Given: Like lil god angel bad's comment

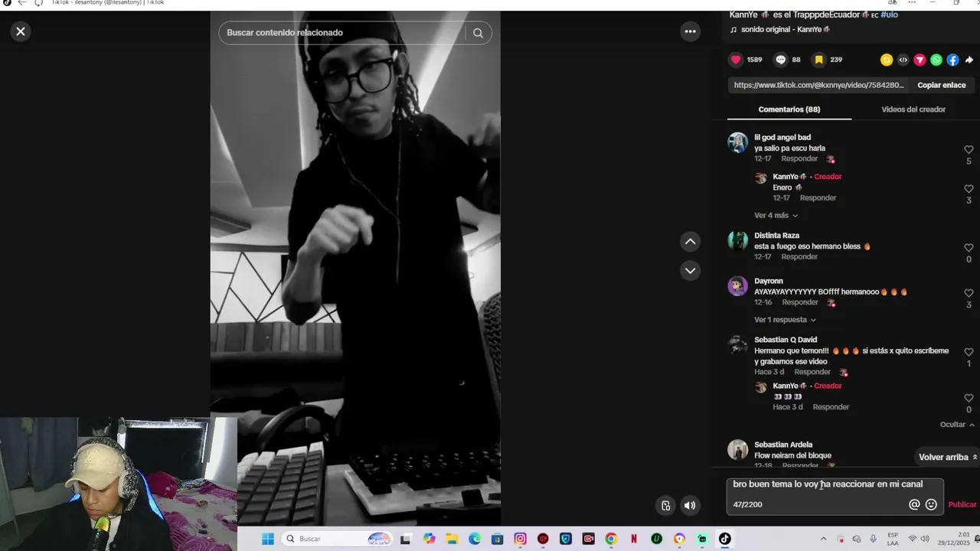Looking at the screenshot, I should tap(969, 150).
